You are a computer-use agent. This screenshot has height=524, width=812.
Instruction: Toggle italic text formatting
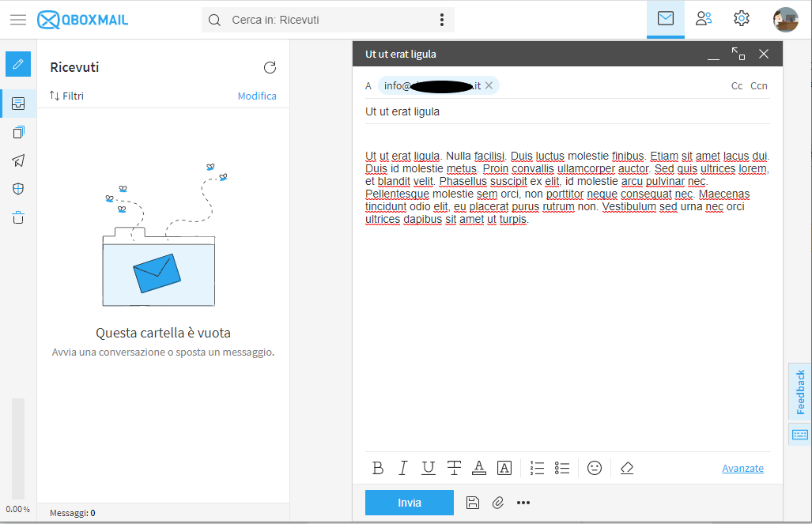402,468
